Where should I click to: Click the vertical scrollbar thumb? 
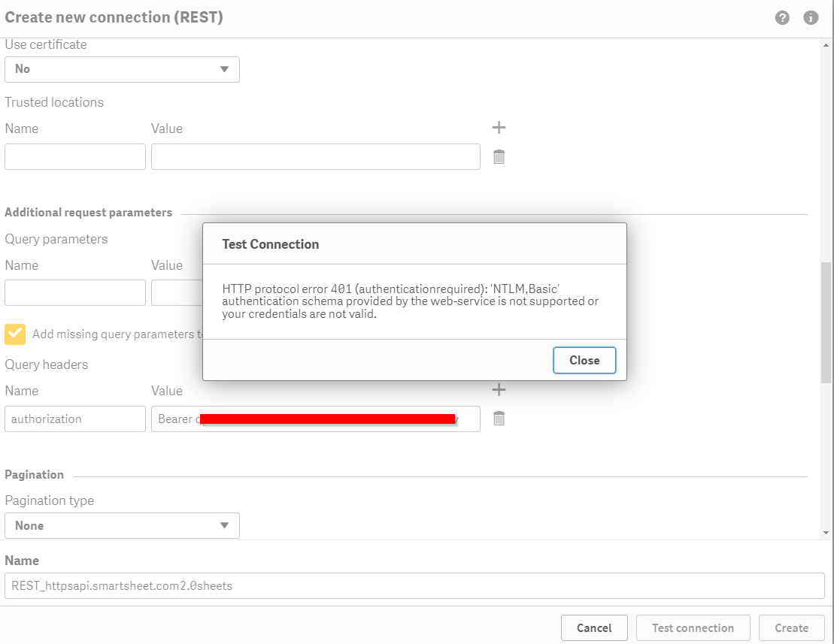(x=826, y=323)
